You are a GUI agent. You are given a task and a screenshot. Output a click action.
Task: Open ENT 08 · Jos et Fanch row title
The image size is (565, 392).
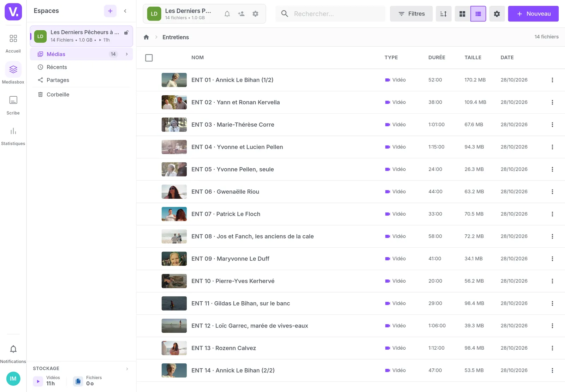252,236
